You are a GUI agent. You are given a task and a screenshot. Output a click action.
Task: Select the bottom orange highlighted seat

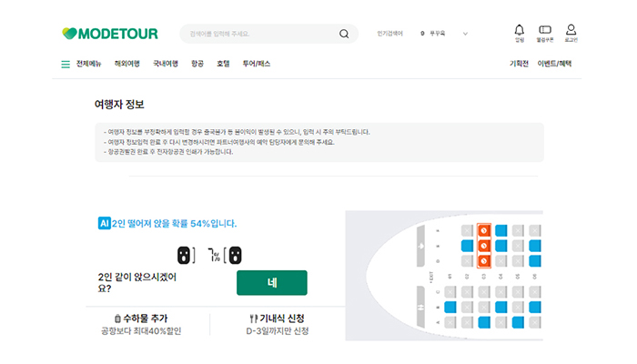(x=484, y=261)
